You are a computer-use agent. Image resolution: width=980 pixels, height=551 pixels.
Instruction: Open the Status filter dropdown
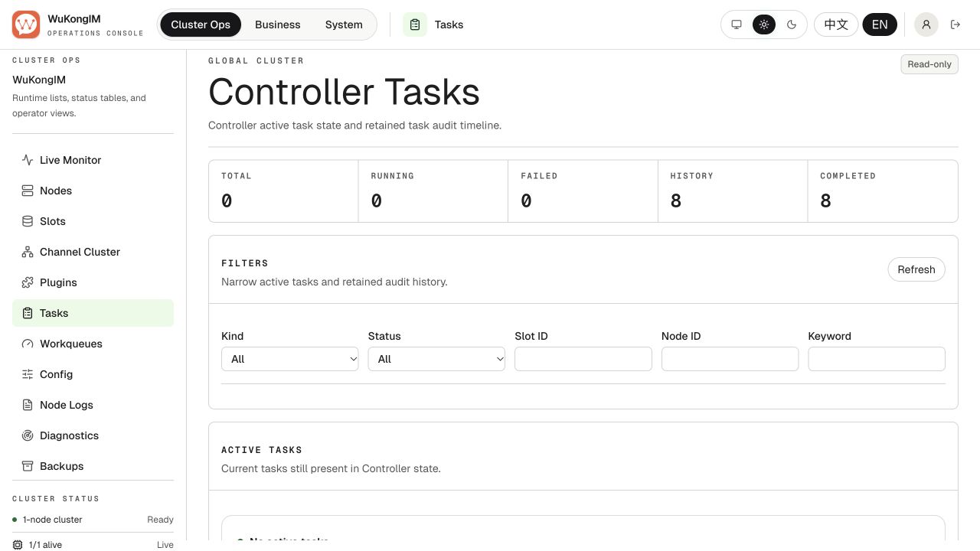(x=436, y=359)
